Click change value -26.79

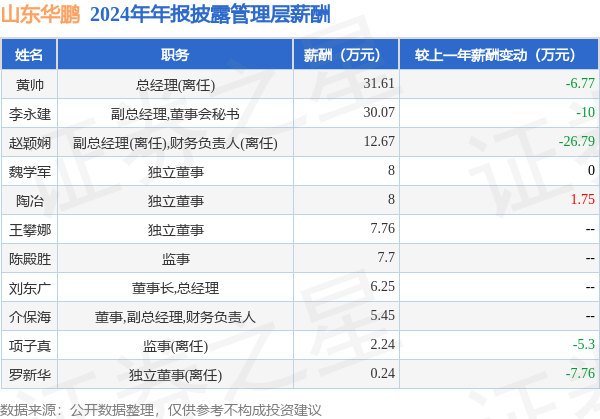click(x=577, y=142)
